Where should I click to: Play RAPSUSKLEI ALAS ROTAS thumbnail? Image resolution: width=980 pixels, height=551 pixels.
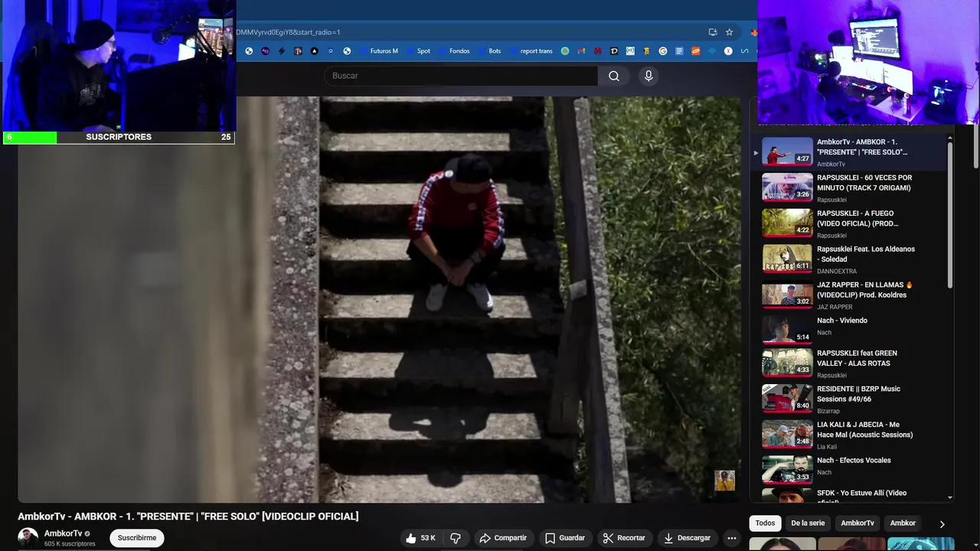point(787,363)
